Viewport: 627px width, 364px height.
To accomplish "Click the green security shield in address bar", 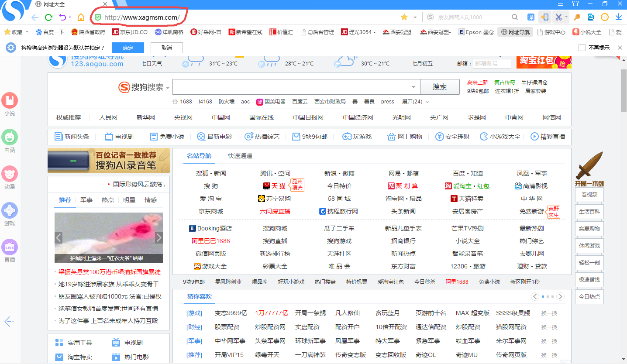I will pyautogui.click(x=98, y=17).
